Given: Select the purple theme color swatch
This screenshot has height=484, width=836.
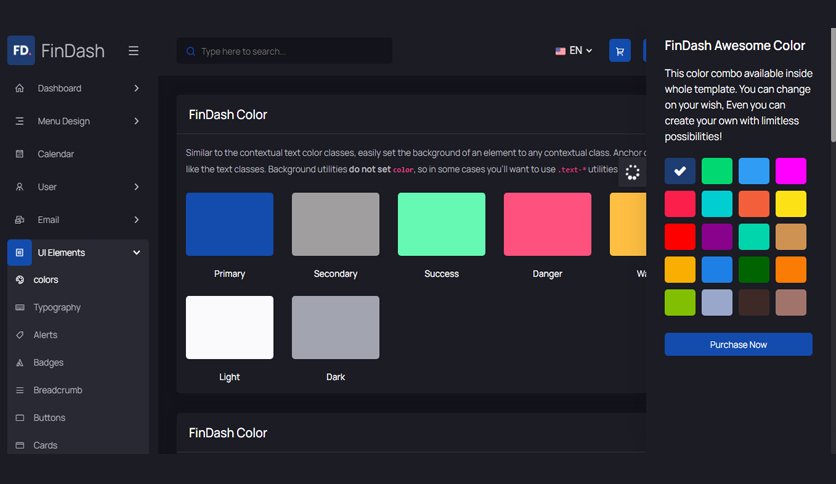Looking at the screenshot, I should click(x=717, y=237).
